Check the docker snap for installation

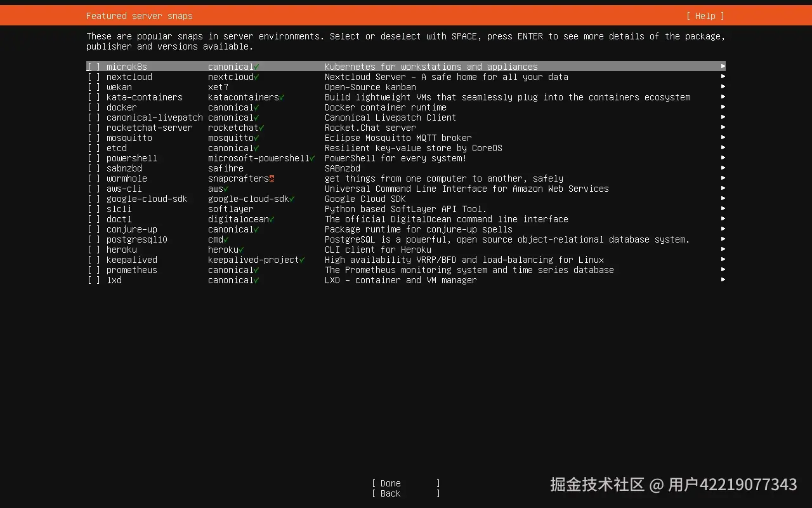pyautogui.click(x=92, y=107)
